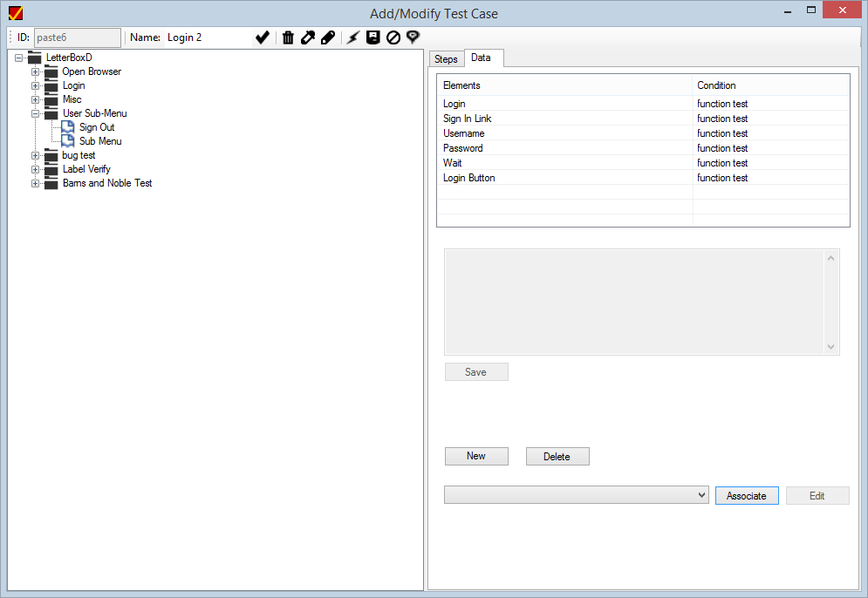Click the Open Browser folder icon

pos(51,71)
